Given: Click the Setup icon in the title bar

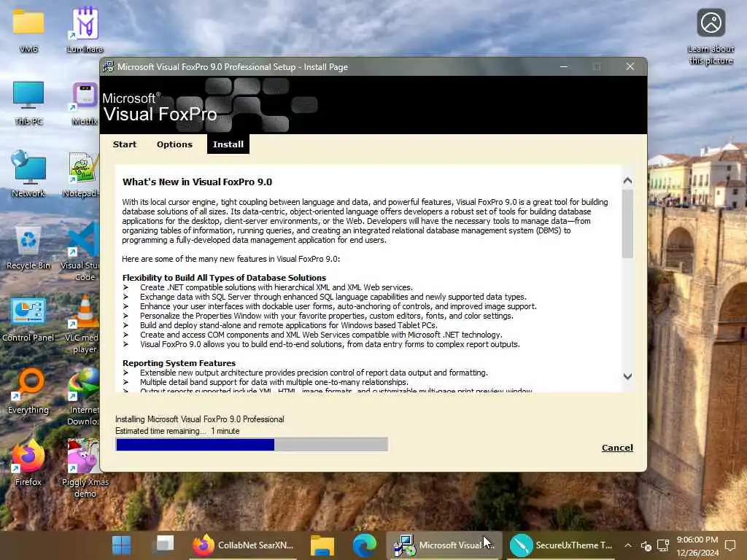Looking at the screenshot, I should point(109,66).
